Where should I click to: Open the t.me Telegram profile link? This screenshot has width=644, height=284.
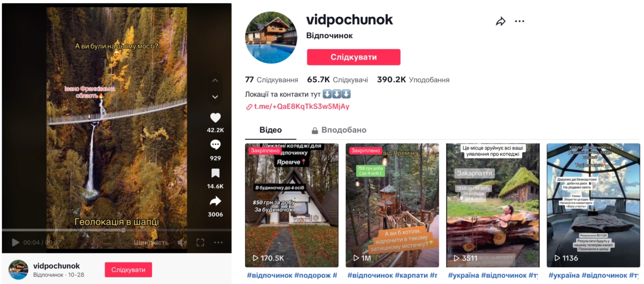pos(298,107)
